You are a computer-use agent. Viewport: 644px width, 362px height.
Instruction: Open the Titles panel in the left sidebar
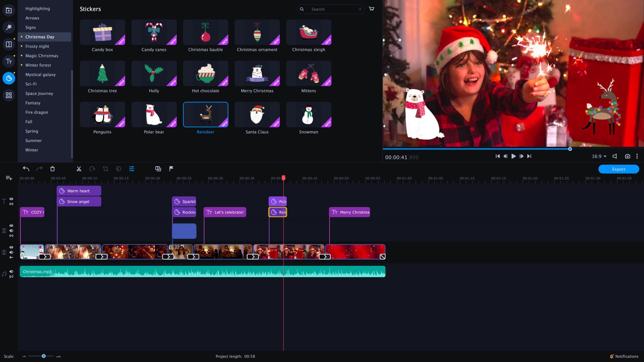pos(9,61)
